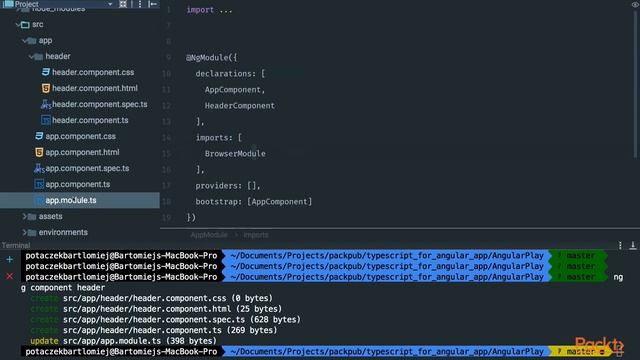The image size is (640, 360).
Task: Open app.component.ts file
Action: [78, 184]
